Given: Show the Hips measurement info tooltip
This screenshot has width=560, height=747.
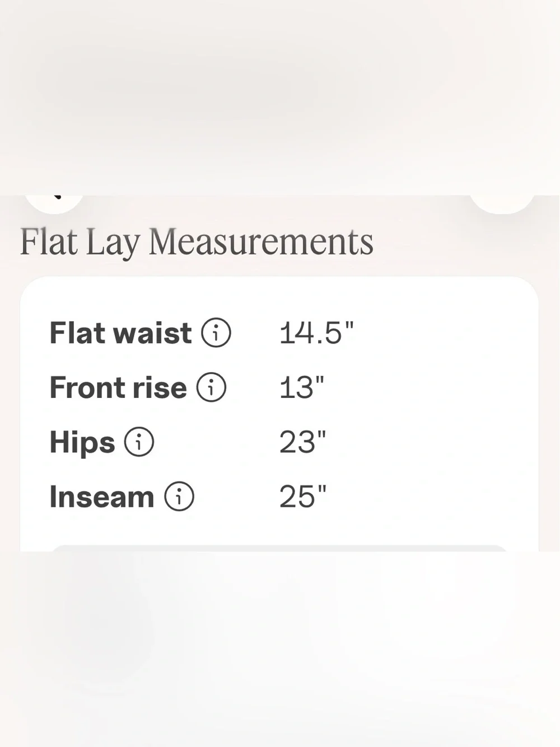Looking at the screenshot, I should click(x=139, y=442).
